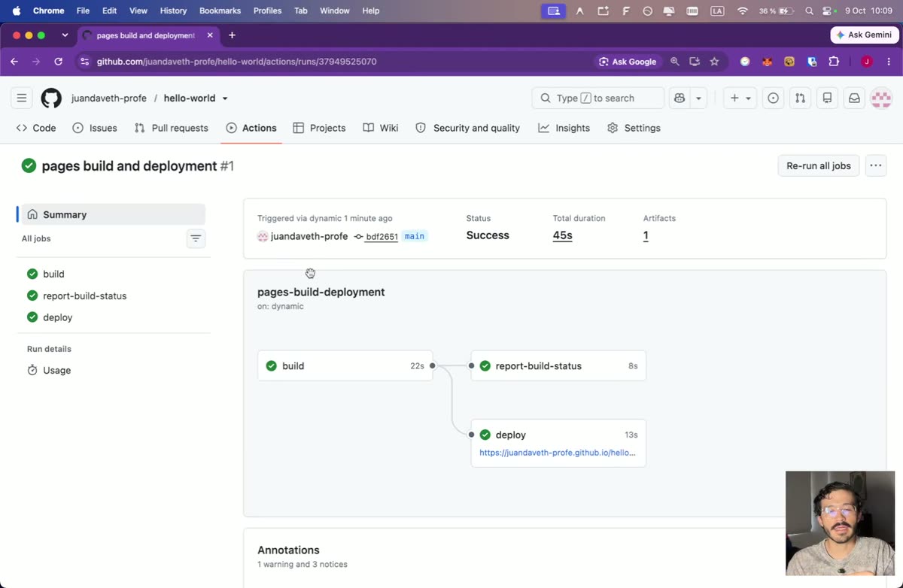Open the deployed github.io site link
The width and height of the screenshot is (903, 588).
point(558,453)
